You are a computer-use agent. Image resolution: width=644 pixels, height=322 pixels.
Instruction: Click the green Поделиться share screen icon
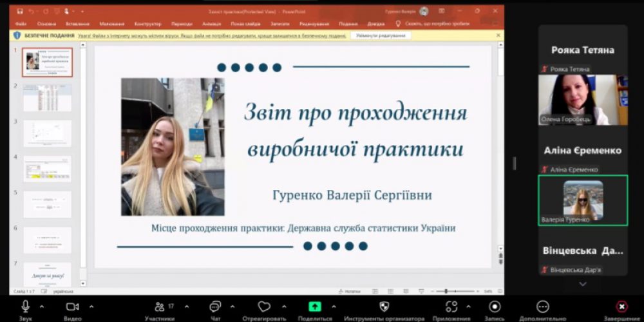315,307
